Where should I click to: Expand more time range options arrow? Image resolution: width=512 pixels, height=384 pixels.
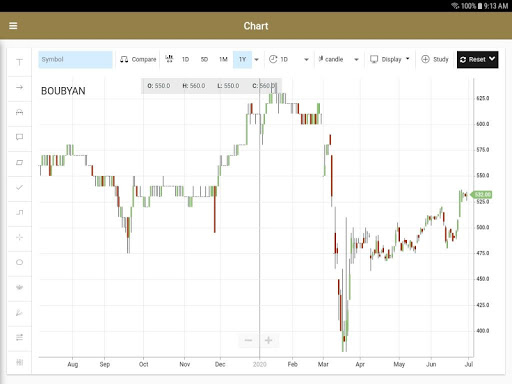point(256,60)
